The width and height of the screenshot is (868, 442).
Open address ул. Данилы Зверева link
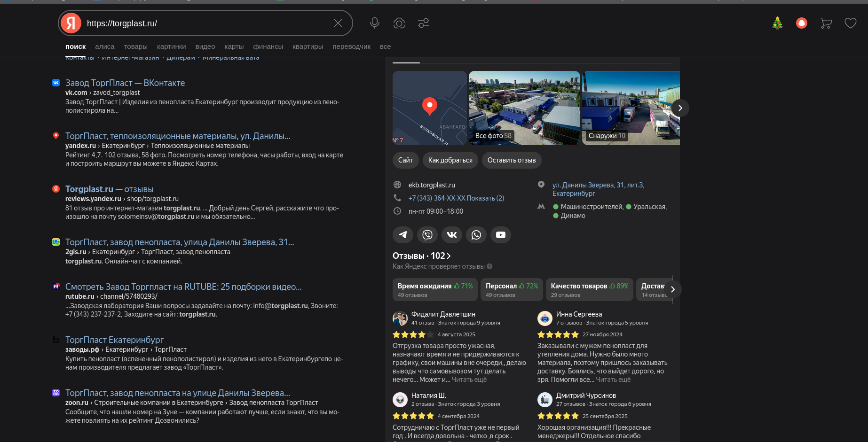[598, 189]
